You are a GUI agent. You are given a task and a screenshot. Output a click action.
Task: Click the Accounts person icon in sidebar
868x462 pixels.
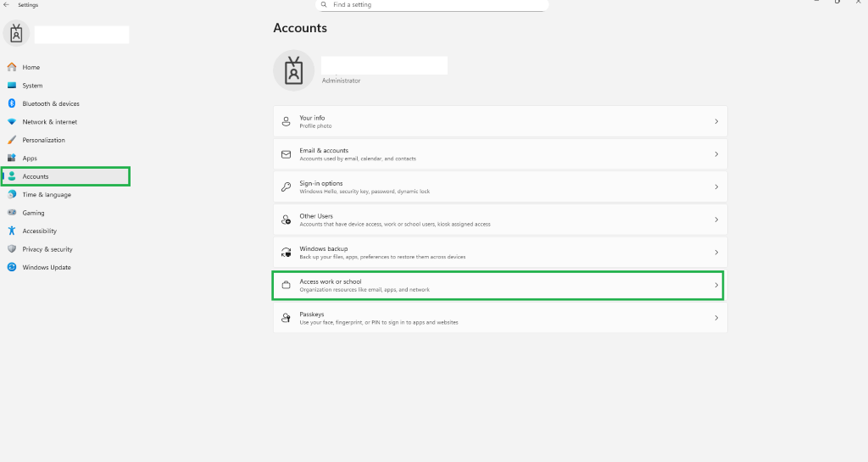click(x=12, y=176)
